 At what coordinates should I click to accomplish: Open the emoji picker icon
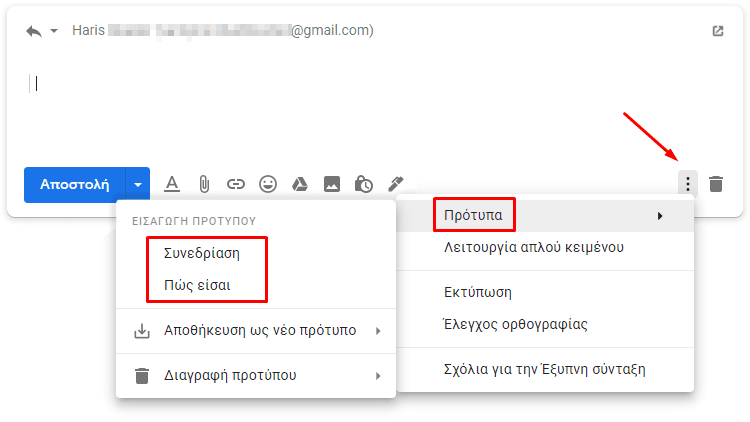tap(268, 184)
